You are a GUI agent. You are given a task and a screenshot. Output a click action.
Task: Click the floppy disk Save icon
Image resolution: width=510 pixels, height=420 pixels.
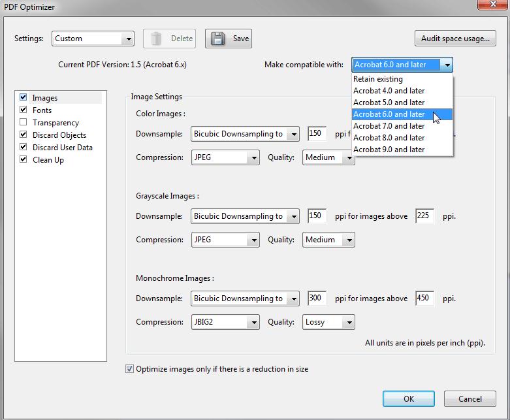click(217, 39)
